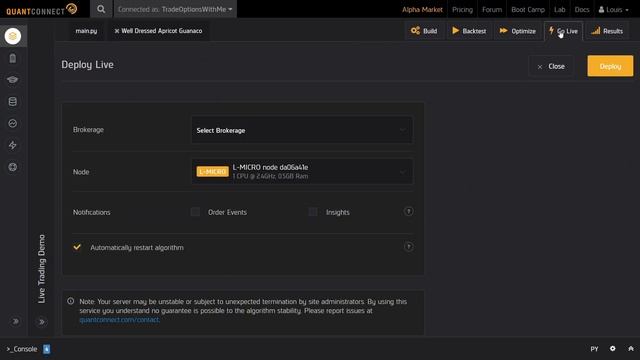The height and width of the screenshot is (360, 640).
Task: Close the Deploy Live panel
Action: point(551,66)
